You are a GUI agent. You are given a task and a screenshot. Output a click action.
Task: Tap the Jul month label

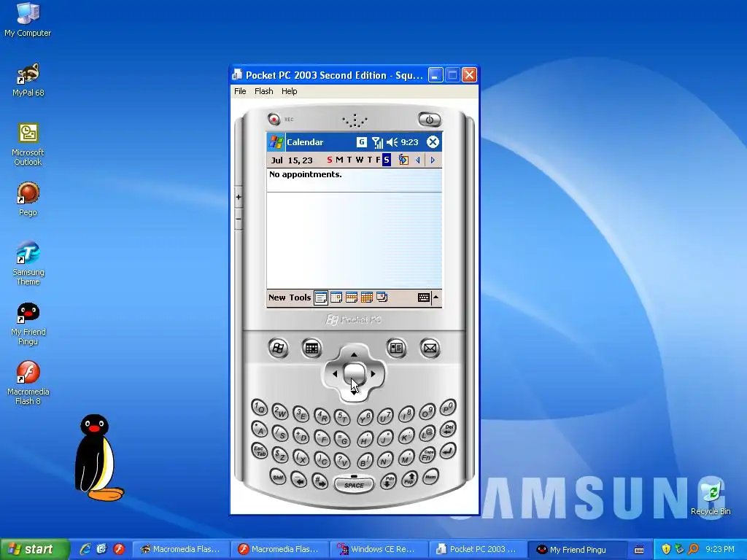(x=276, y=160)
